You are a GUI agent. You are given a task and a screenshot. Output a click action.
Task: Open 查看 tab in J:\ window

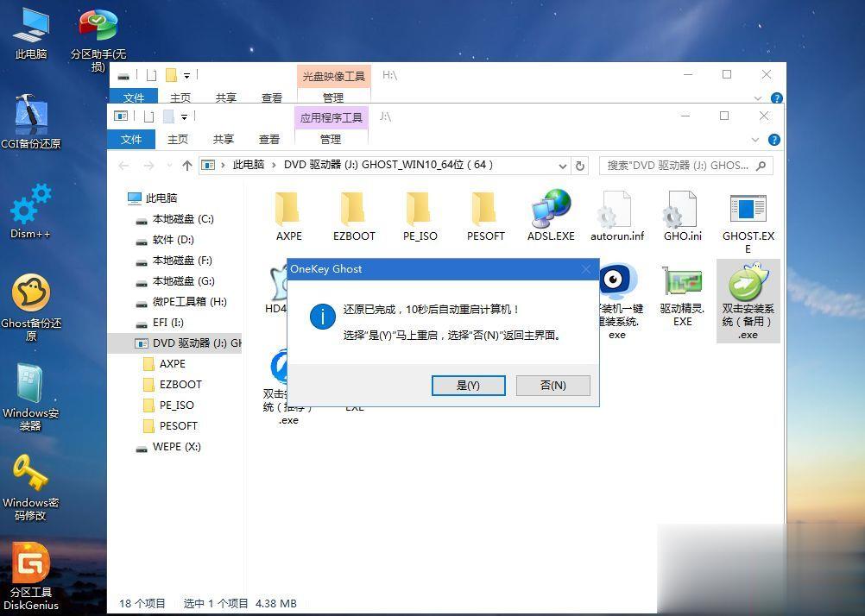coord(269,140)
